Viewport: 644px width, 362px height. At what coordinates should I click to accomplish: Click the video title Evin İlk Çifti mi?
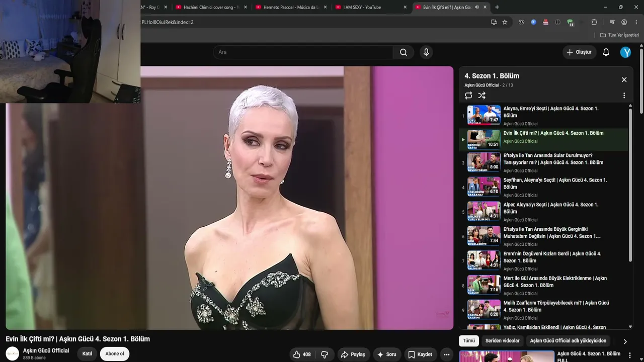click(77, 339)
